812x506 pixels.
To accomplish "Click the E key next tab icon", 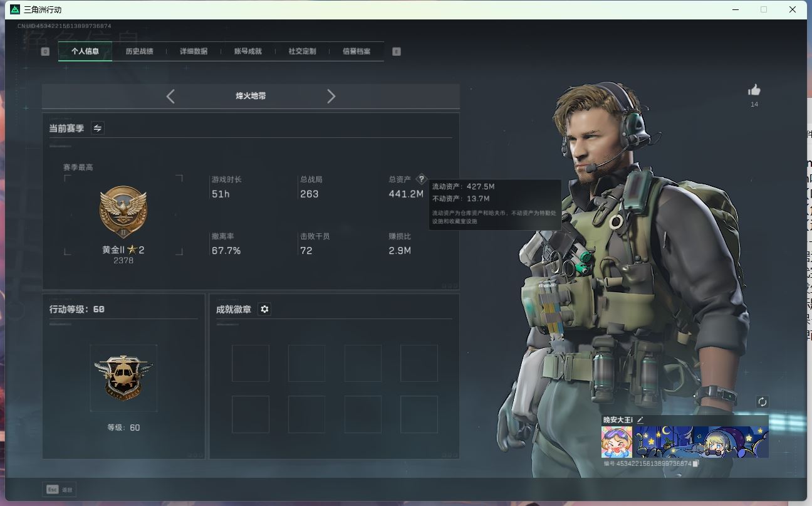I will pyautogui.click(x=396, y=51).
